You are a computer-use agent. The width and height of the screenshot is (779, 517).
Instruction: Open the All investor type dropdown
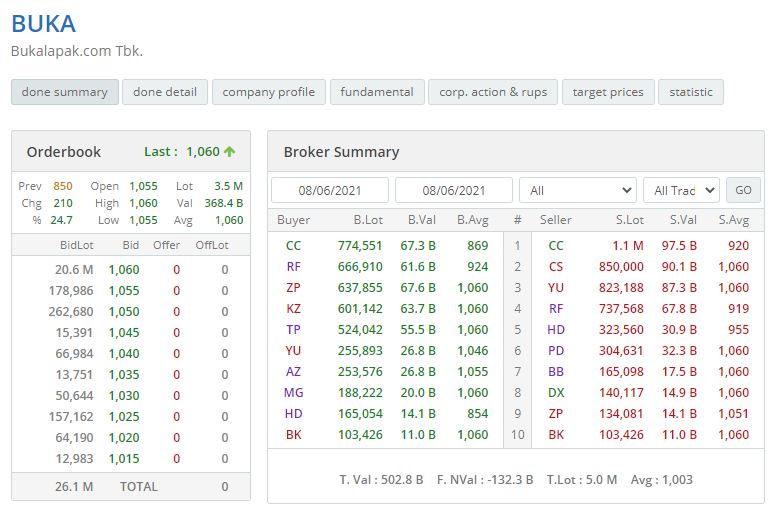click(x=578, y=190)
